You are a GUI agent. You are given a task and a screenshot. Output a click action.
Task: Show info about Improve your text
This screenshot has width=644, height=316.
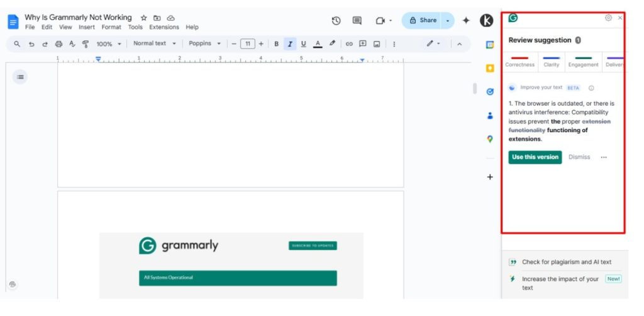pyautogui.click(x=591, y=88)
